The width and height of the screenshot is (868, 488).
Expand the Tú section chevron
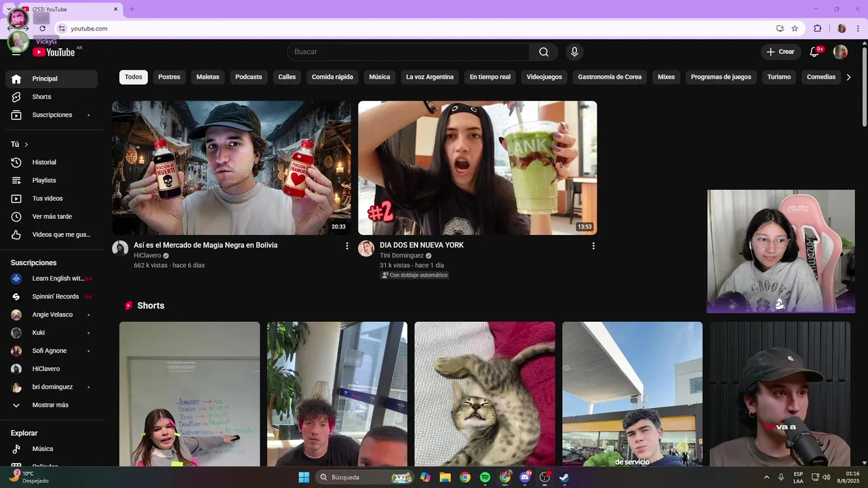pyautogui.click(x=26, y=144)
